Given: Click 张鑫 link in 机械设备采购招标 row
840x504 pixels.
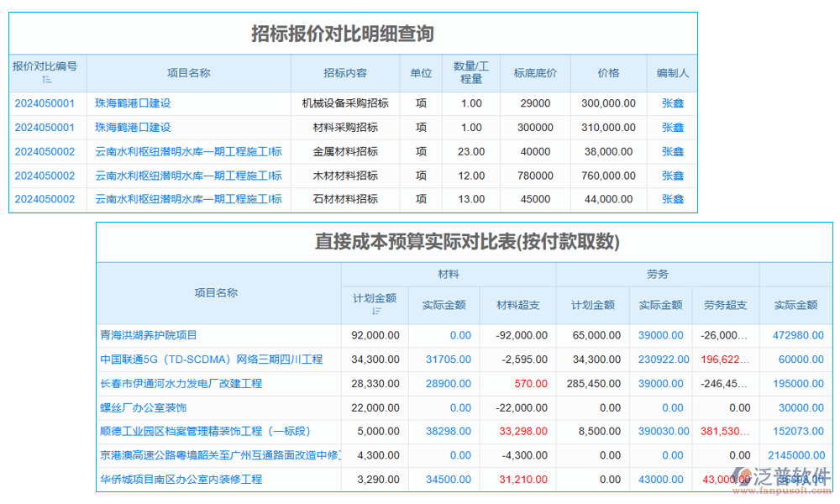Looking at the screenshot, I should coord(672,102).
